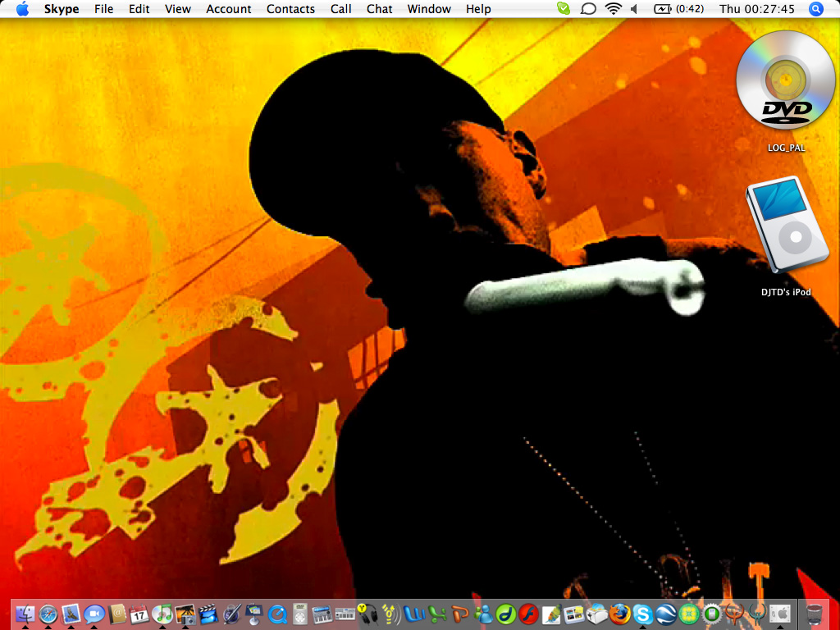Open the Call menu
The height and width of the screenshot is (630, 840).
pos(340,9)
